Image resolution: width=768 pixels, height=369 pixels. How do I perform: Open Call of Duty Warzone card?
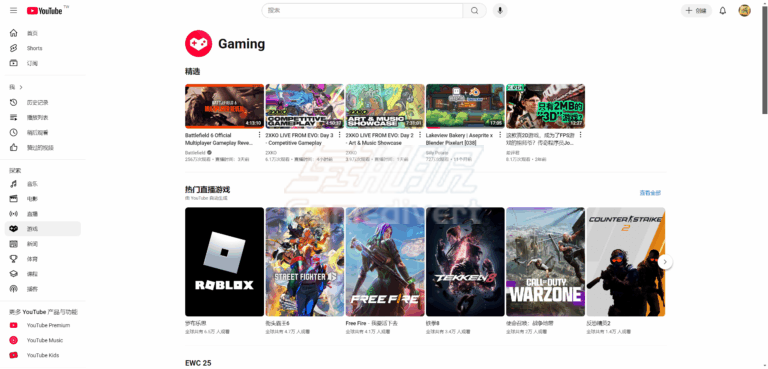pos(546,262)
